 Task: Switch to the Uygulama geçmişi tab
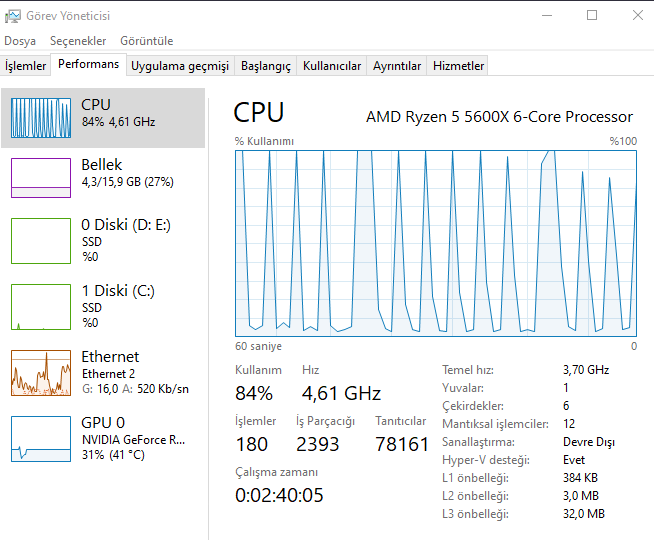coord(180,66)
